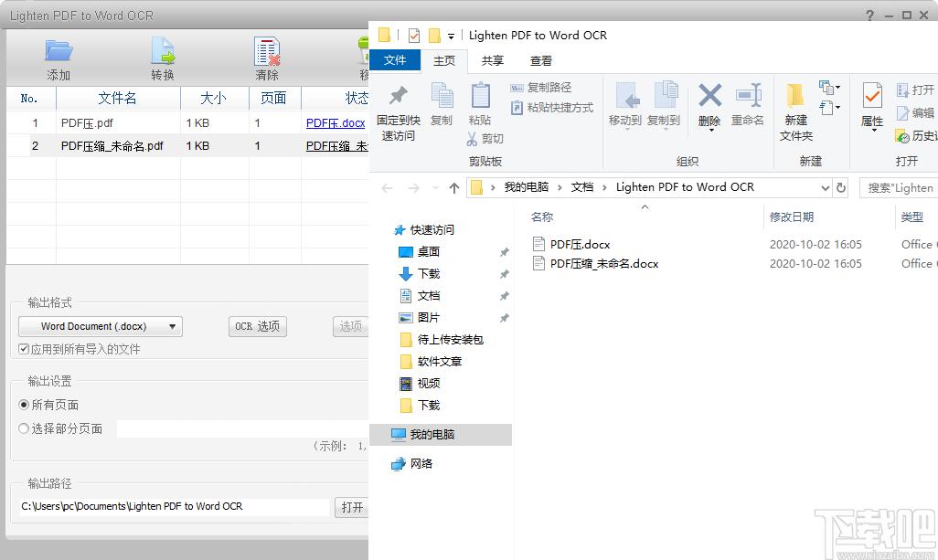Click the Help question mark in title bar
938x560 pixels.
869,15
